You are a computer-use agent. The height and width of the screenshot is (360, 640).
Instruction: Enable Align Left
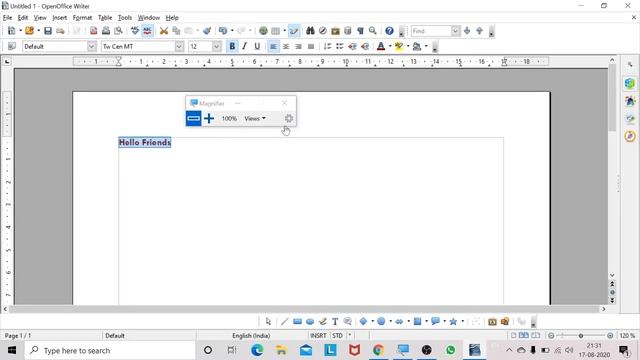coord(273,47)
